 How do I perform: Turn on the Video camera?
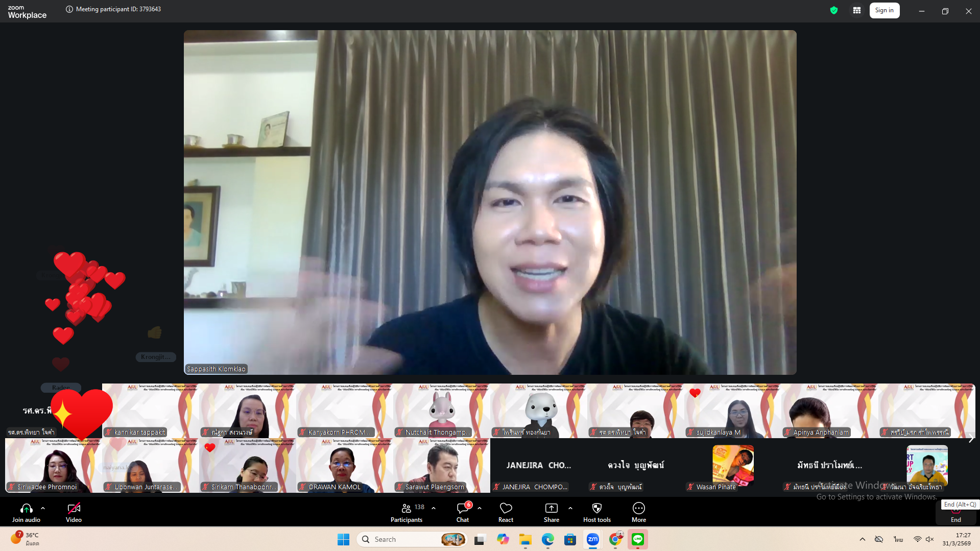(x=74, y=508)
